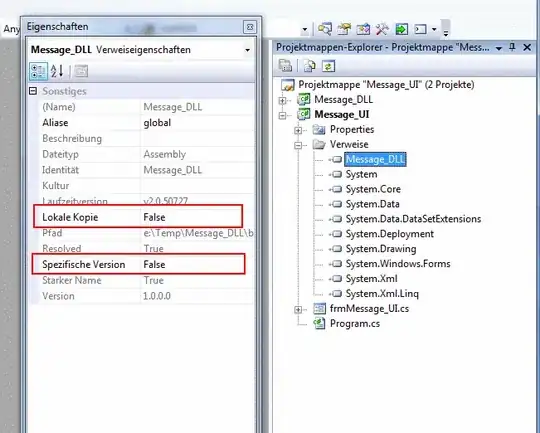Image resolution: width=540 pixels, height=433 pixels.
Task: Click Show All Files icon in Projektmappen-Explorer
Action: click(x=309, y=66)
